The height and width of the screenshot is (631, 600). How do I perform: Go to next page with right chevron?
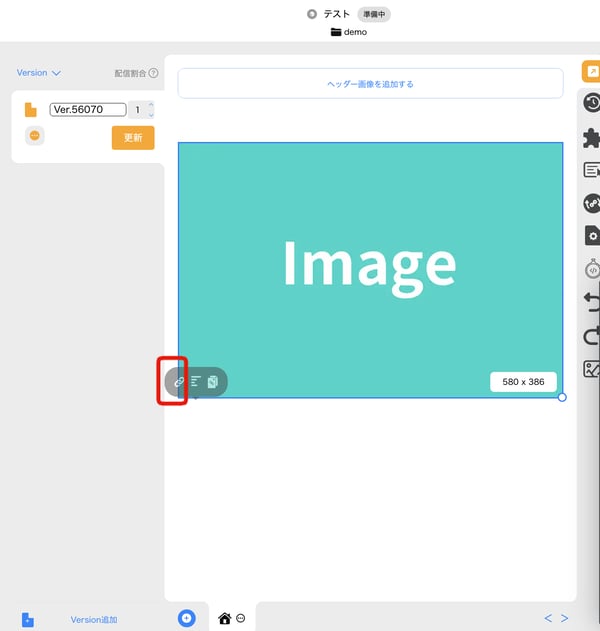565,618
